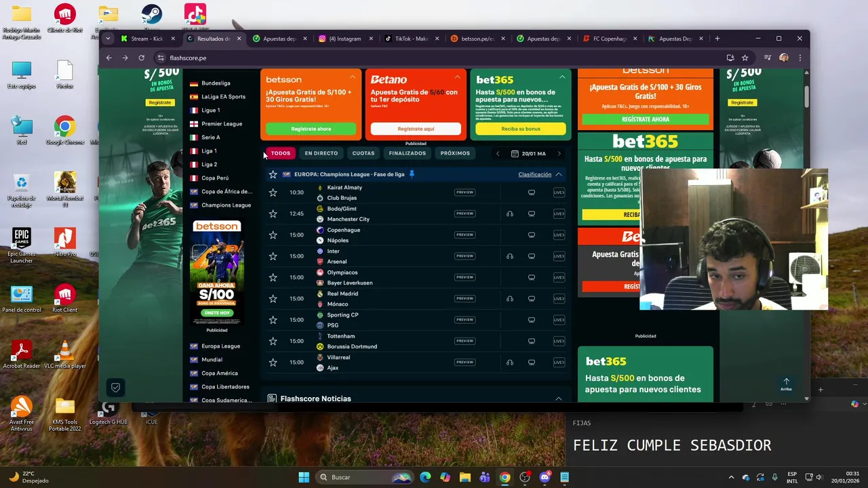Select the TODOS filter tab
The image size is (868, 488).
pyautogui.click(x=281, y=153)
